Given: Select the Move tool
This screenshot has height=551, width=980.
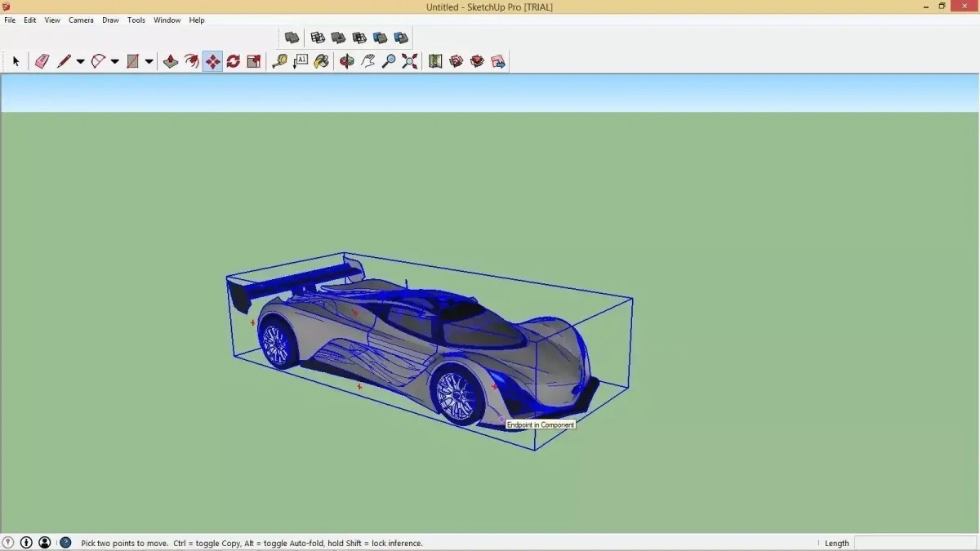Looking at the screenshot, I should pos(212,60).
